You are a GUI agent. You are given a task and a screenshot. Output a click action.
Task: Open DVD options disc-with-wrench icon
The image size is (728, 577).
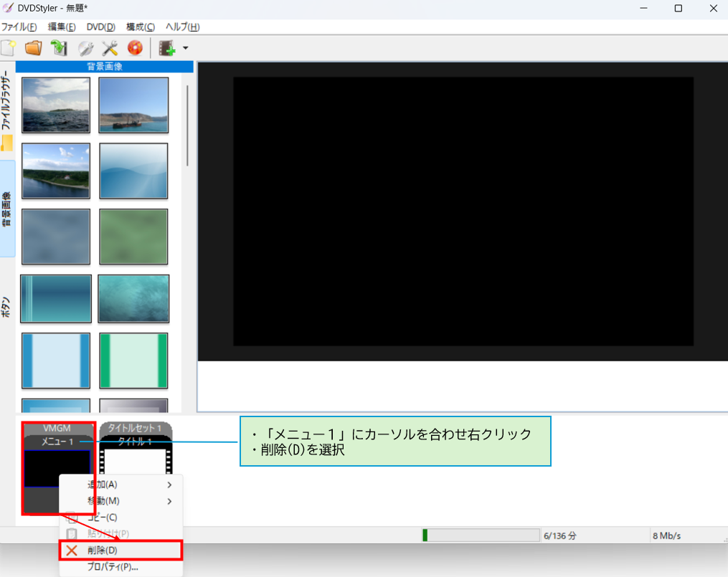(x=85, y=48)
